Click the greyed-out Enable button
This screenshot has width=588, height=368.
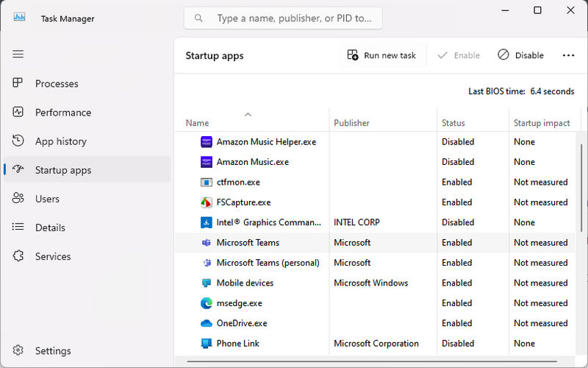459,55
